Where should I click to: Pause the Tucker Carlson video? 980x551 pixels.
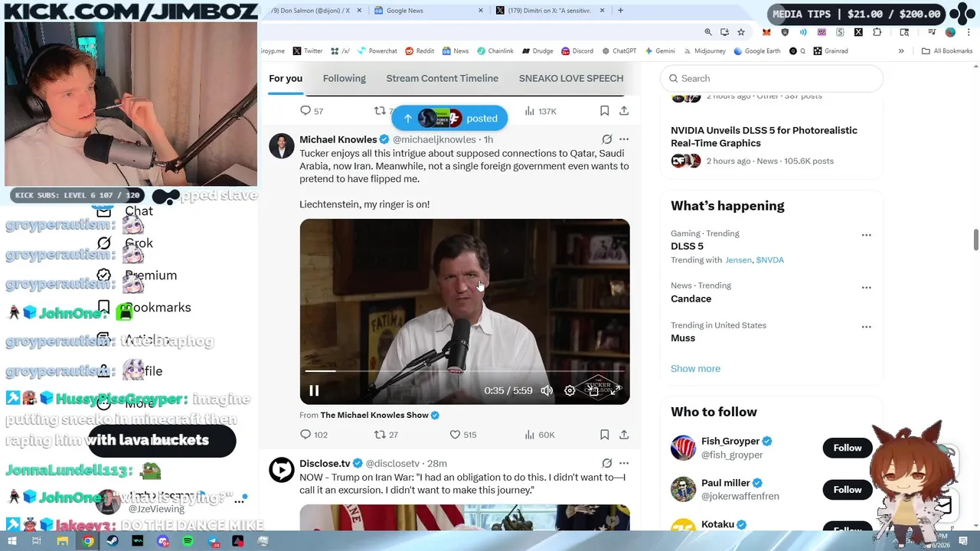click(314, 390)
